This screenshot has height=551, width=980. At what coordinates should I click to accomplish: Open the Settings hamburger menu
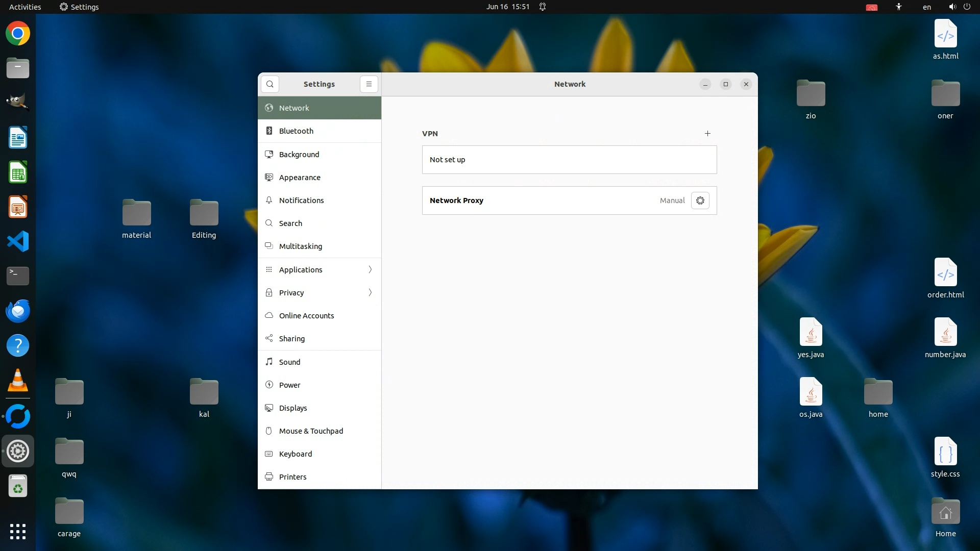tap(369, 84)
